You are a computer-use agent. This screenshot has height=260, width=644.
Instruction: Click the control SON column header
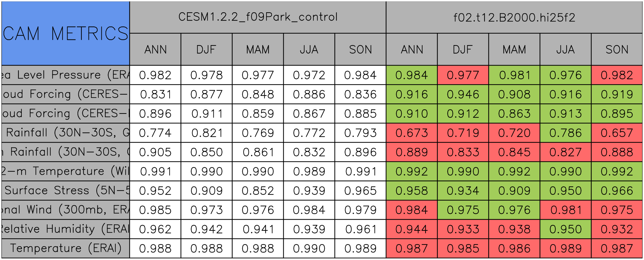click(x=360, y=49)
